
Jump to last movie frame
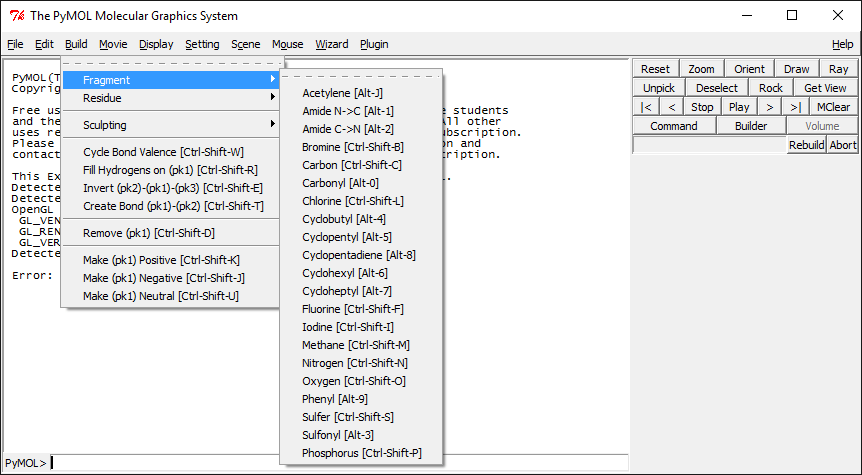coord(795,107)
